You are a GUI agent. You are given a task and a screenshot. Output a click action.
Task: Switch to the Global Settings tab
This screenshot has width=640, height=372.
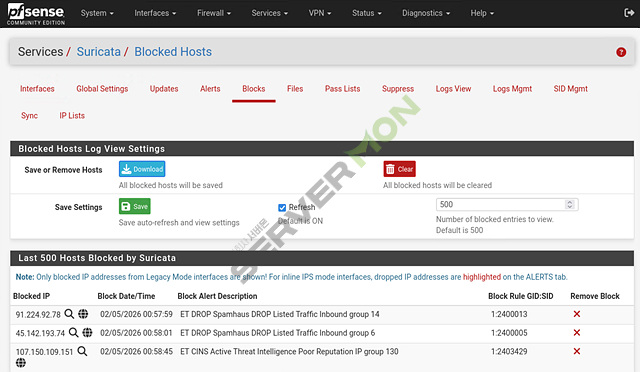[102, 89]
